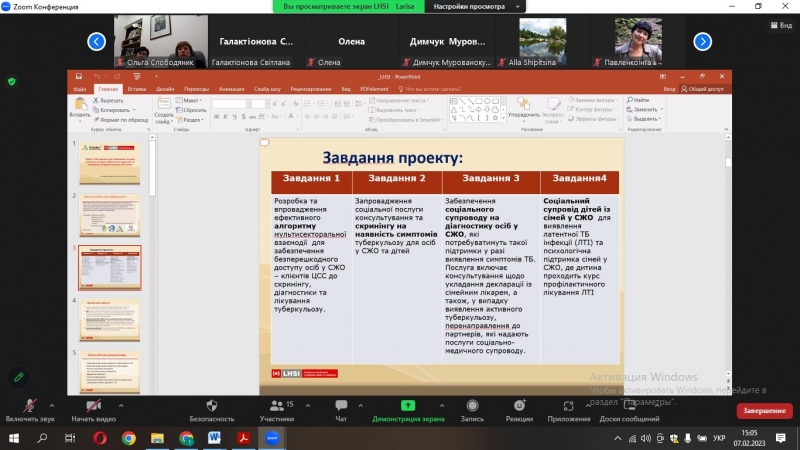Screen dimensions: 800x450
Task: Start recording with Запись
Action: pyautogui.click(x=472, y=411)
